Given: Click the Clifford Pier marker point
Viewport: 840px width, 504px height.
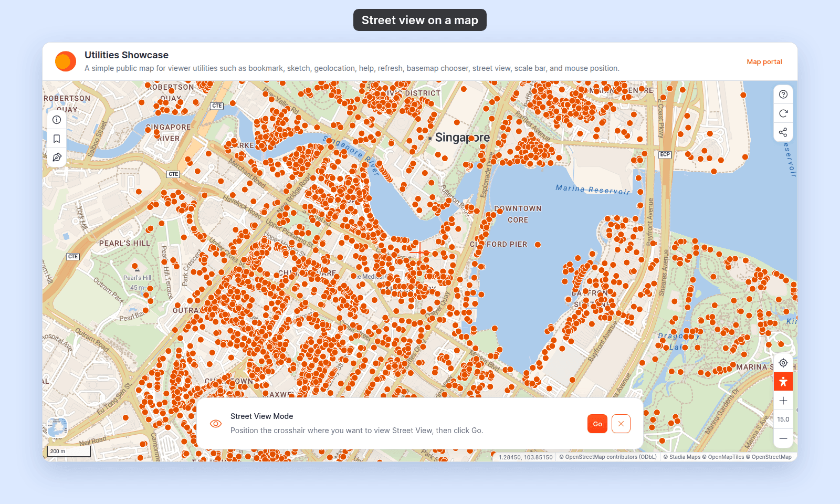Looking at the screenshot, I should click(538, 245).
